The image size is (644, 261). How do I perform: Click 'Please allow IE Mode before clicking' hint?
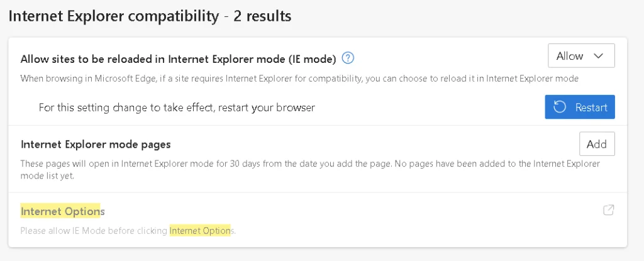[x=94, y=231]
